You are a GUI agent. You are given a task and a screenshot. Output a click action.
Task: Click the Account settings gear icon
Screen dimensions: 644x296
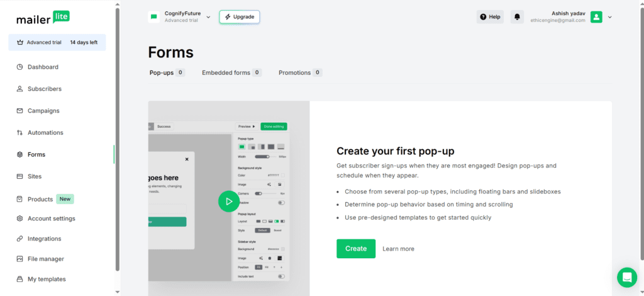[x=19, y=219]
